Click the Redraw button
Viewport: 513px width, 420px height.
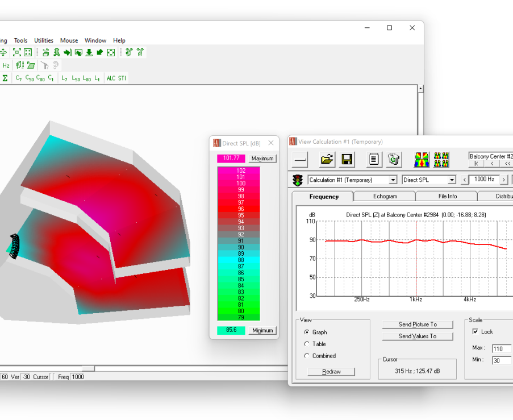click(x=331, y=372)
